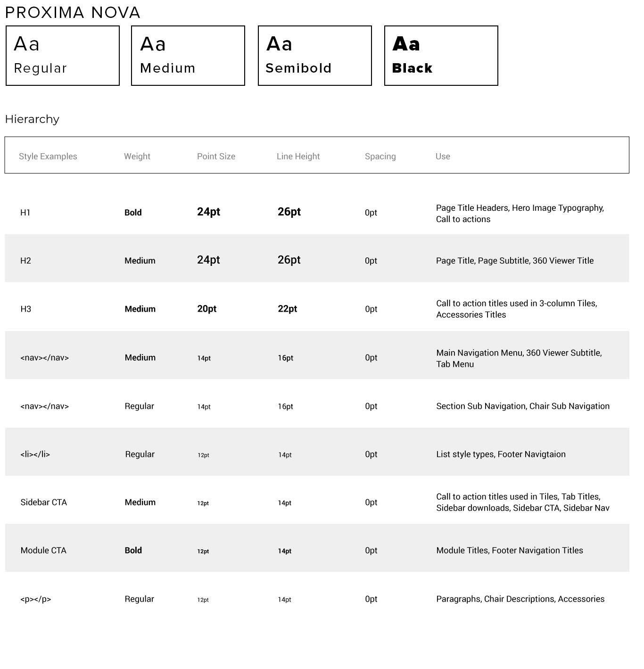
Task: Choose the Semibold font weight box
Action: tap(315, 56)
